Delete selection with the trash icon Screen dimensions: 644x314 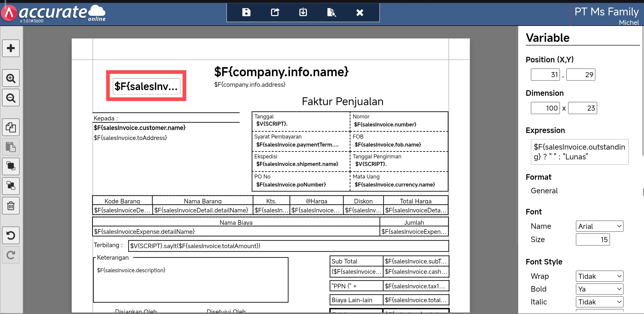pos(11,206)
